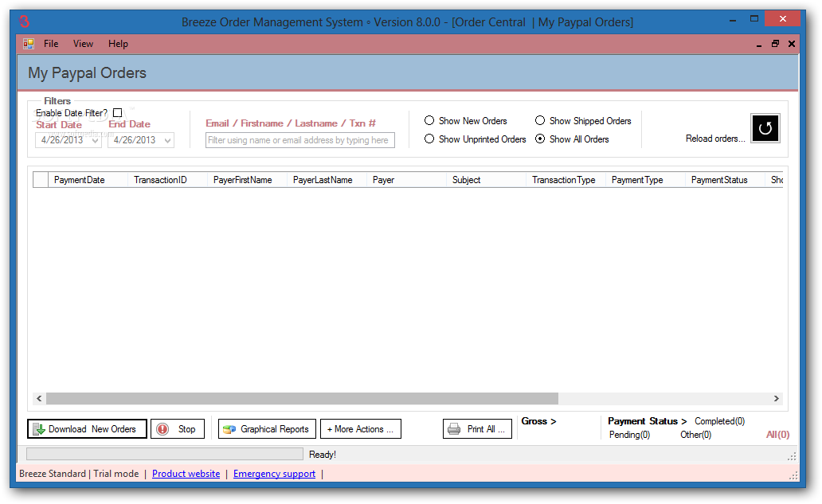Click the Gross > label

click(x=538, y=421)
